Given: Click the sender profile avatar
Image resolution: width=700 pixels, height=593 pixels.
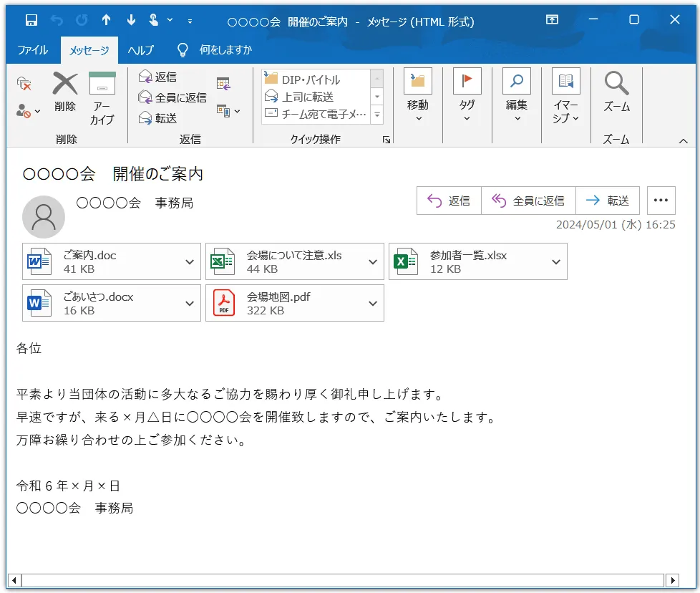Looking at the screenshot, I should point(44,216).
